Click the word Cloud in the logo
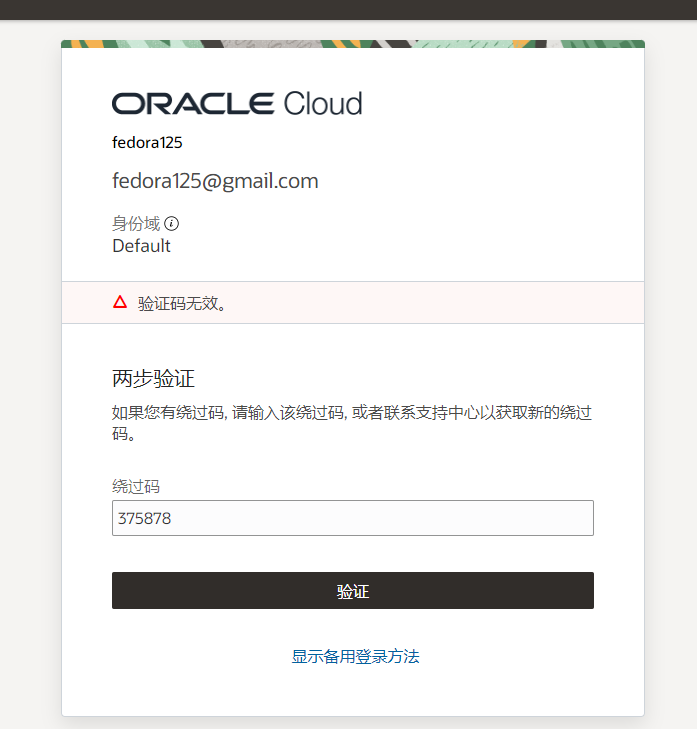 pyautogui.click(x=322, y=103)
